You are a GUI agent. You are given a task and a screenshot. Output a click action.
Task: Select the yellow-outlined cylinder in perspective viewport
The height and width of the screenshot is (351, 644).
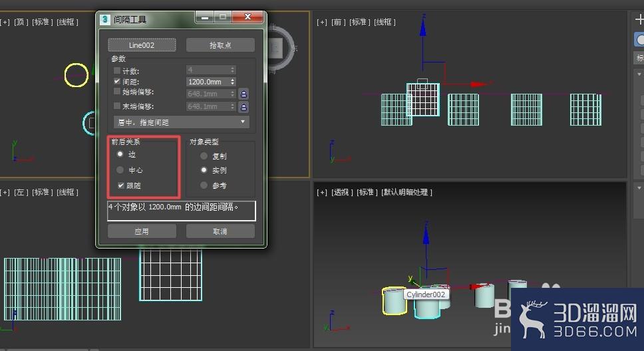393,301
